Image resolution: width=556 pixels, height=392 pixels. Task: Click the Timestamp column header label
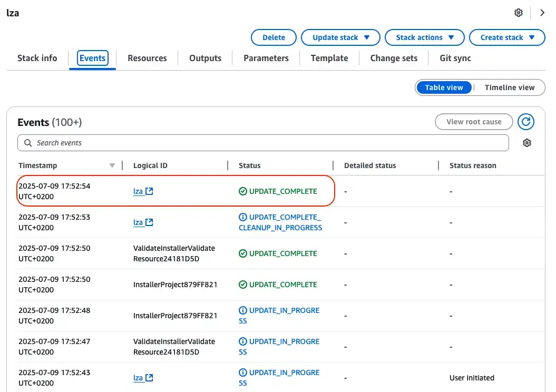coord(37,165)
